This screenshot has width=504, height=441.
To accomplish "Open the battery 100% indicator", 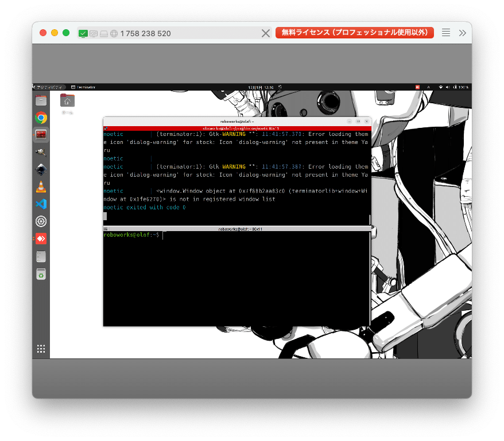I will pos(461,87).
